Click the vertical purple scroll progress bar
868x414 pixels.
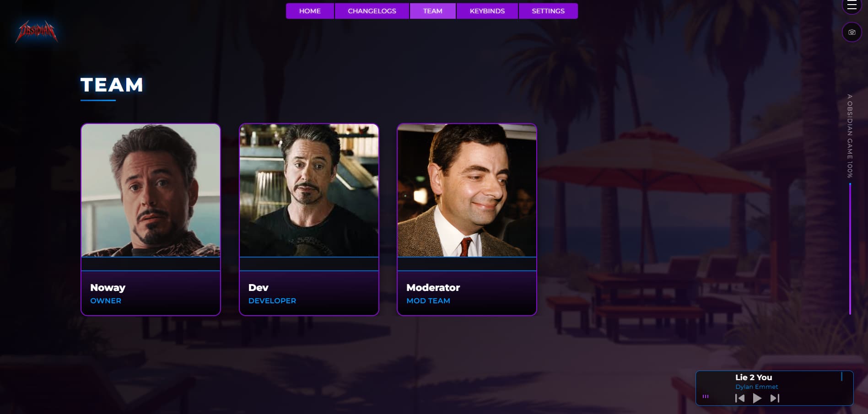[x=850, y=248]
